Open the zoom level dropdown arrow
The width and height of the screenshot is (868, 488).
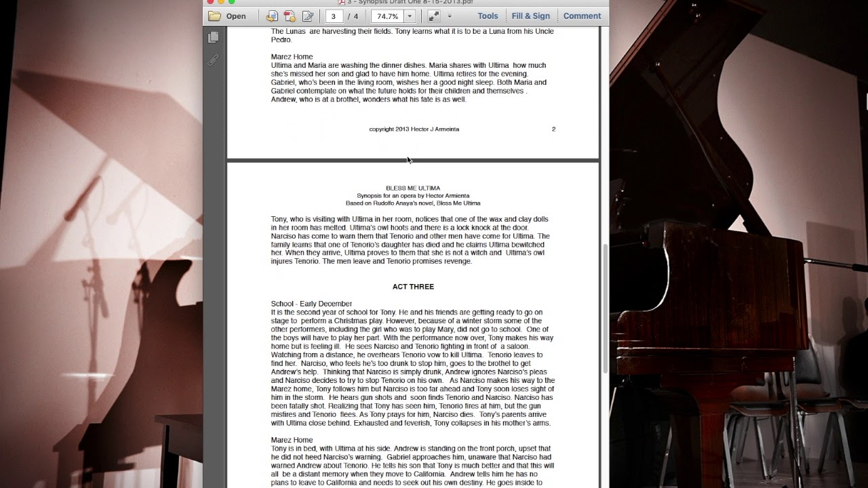tap(409, 16)
